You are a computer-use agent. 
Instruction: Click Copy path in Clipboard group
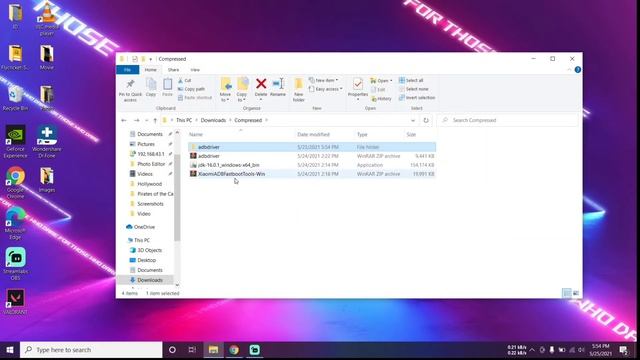pyautogui.click(x=191, y=89)
